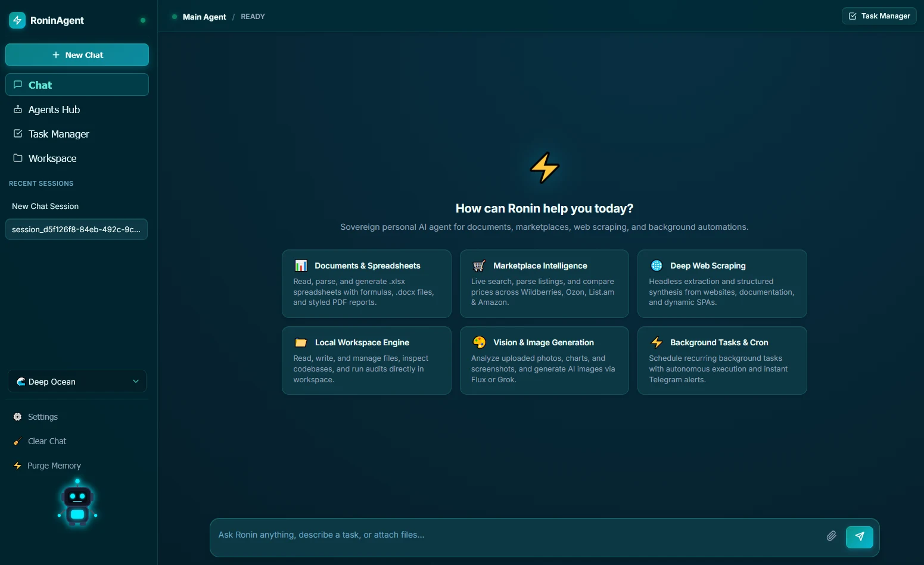Image resolution: width=924 pixels, height=565 pixels.
Task: Click the Agents Hub robot icon
Action: pos(18,110)
